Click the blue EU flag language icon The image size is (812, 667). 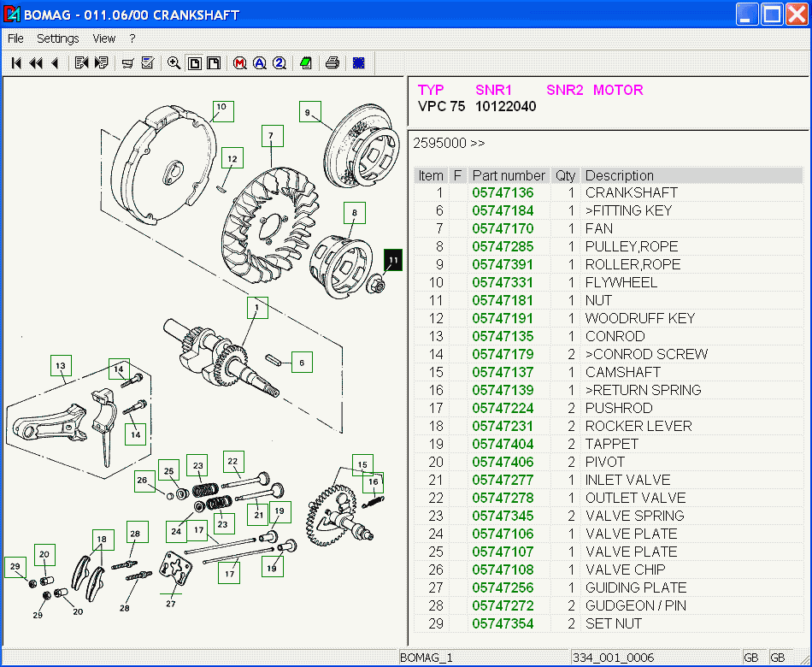click(x=358, y=63)
